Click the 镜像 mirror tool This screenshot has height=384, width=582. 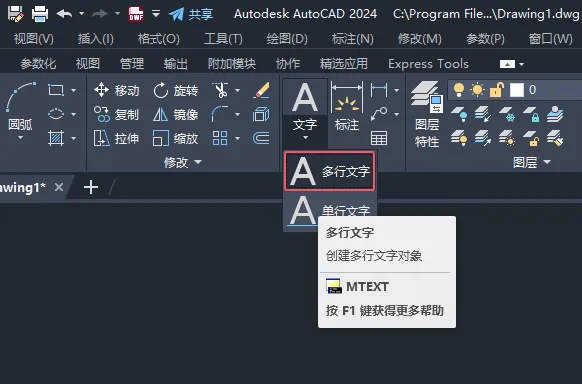pos(176,114)
